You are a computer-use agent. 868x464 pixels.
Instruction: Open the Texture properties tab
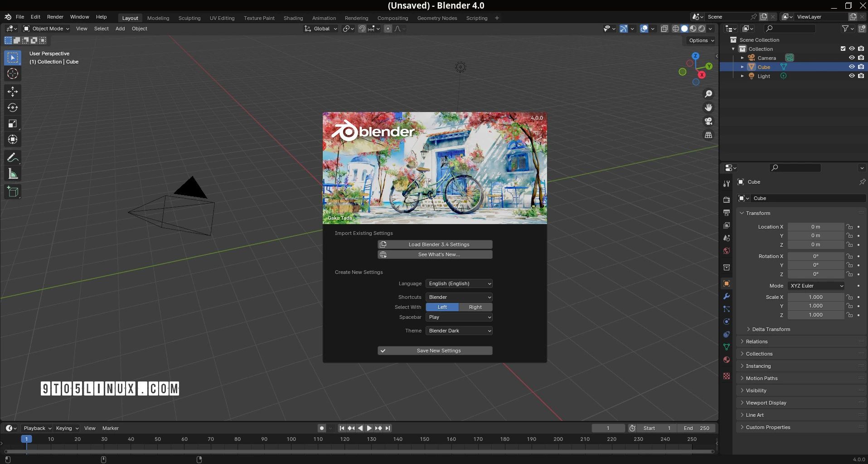click(x=727, y=376)
